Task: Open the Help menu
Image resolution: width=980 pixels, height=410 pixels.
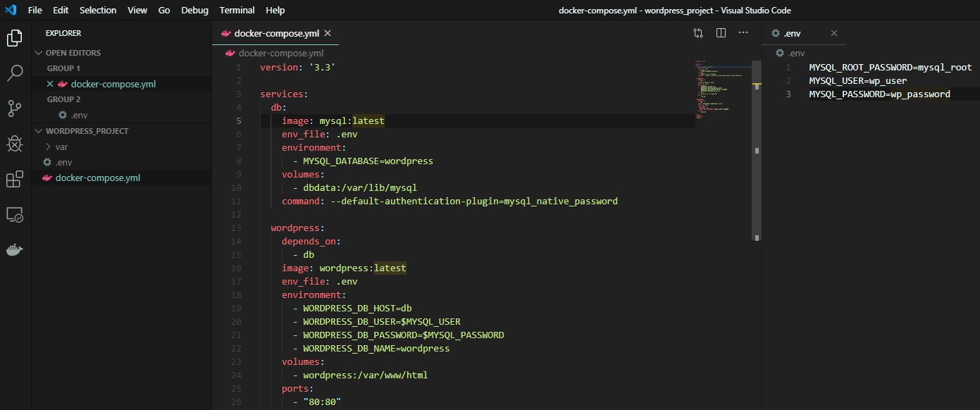Action: pyautogui.click(x=275, y=10)
